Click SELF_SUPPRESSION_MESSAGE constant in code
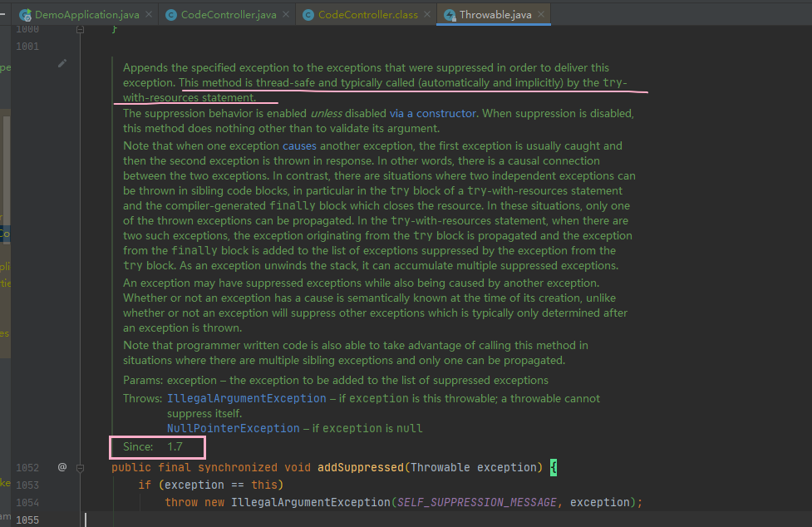The width and height of the screenshot is (812, 527). (x=477, y=502)
